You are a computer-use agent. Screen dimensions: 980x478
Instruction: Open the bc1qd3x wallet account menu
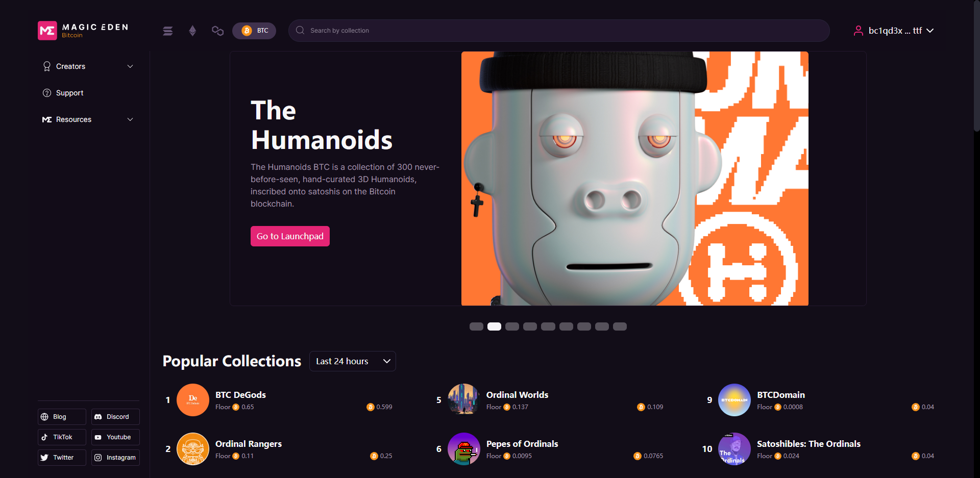(x=894, y=31)
